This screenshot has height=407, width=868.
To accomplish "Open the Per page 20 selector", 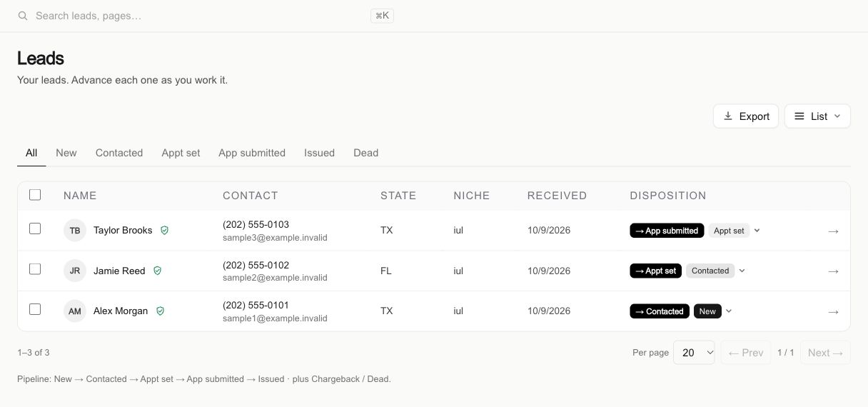I will 694,352.
